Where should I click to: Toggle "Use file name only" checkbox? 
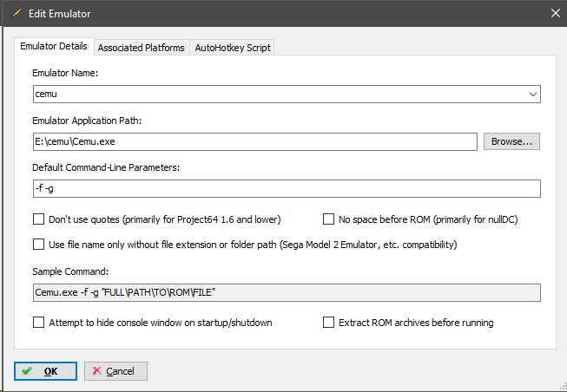(x=39, y=245)
